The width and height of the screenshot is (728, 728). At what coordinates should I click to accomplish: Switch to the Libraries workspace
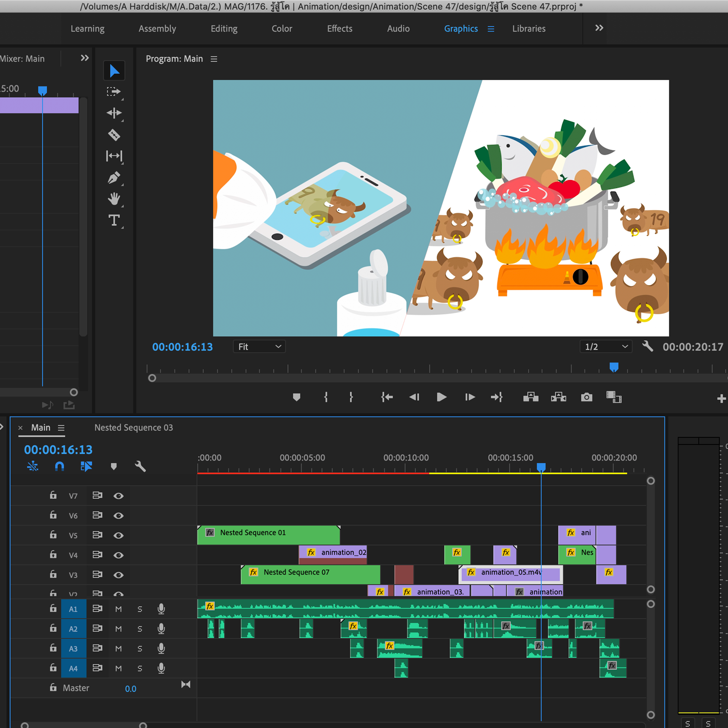pos(529,29)
